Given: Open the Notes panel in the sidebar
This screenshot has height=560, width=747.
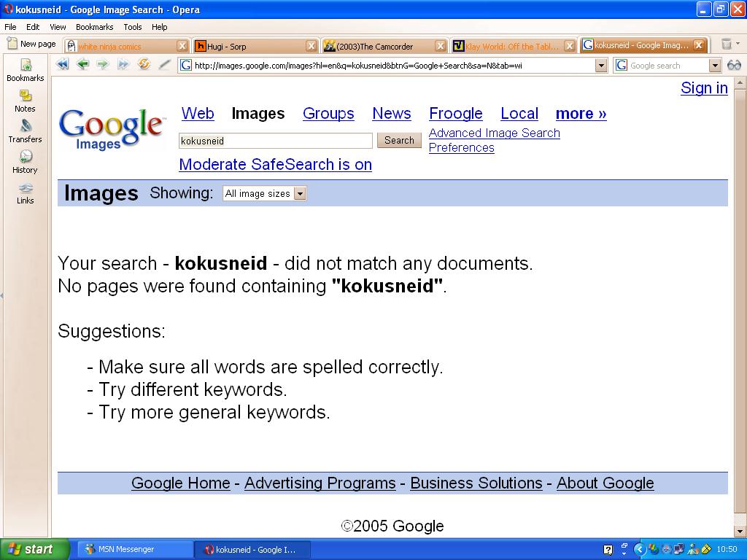Looking at the screenshot, I should (26, 101).
